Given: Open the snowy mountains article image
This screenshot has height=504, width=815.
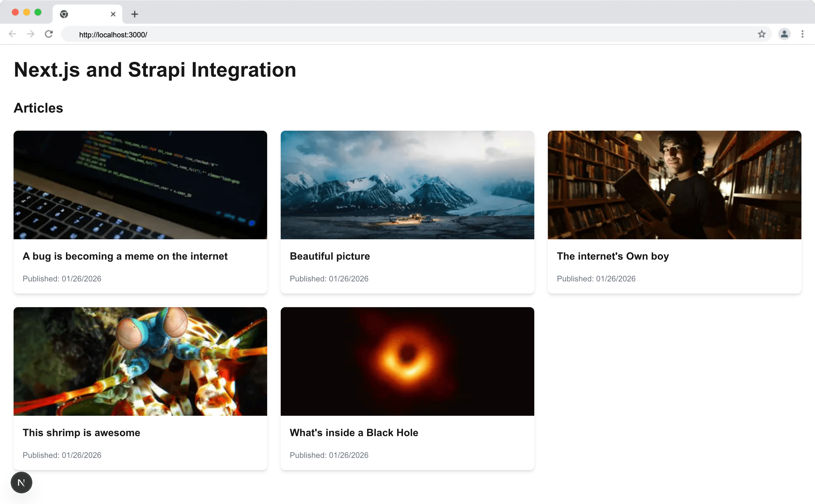Looking at the screenshot, I should 407,185.
